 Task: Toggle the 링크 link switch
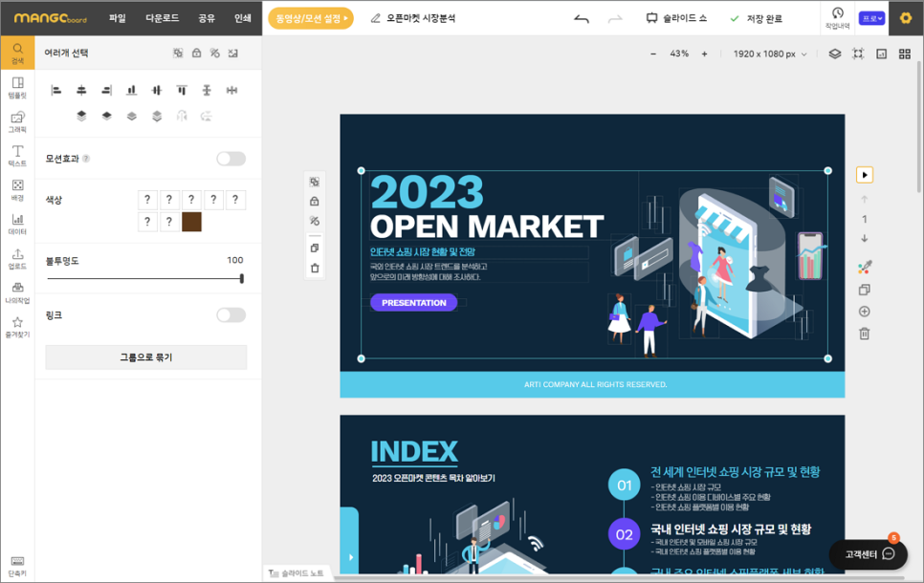tap(231, 315)
